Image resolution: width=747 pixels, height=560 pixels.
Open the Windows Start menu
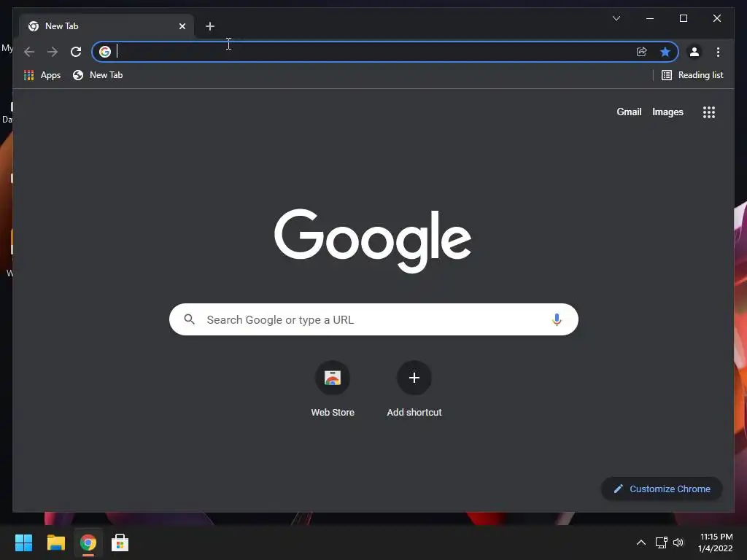click(23, 542)
